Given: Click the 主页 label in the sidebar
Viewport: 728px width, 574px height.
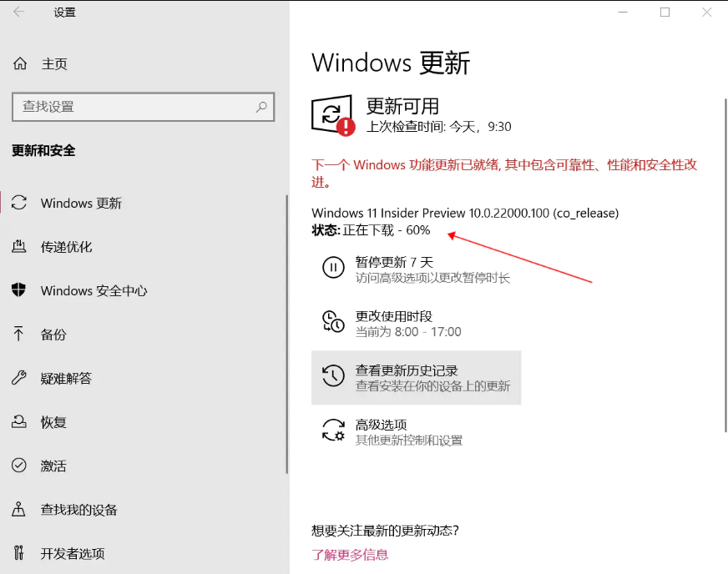Looking at the screenshot, I should click(x=54, y=63).
